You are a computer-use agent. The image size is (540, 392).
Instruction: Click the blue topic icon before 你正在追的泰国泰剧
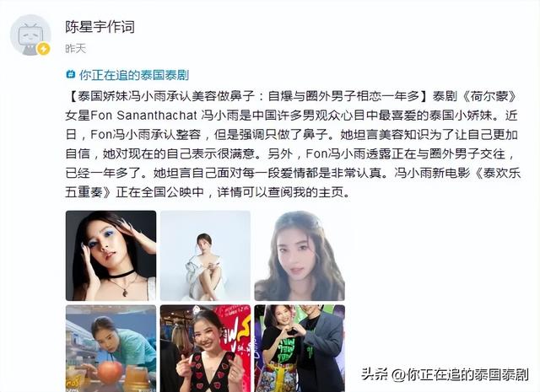click(71, 74)
